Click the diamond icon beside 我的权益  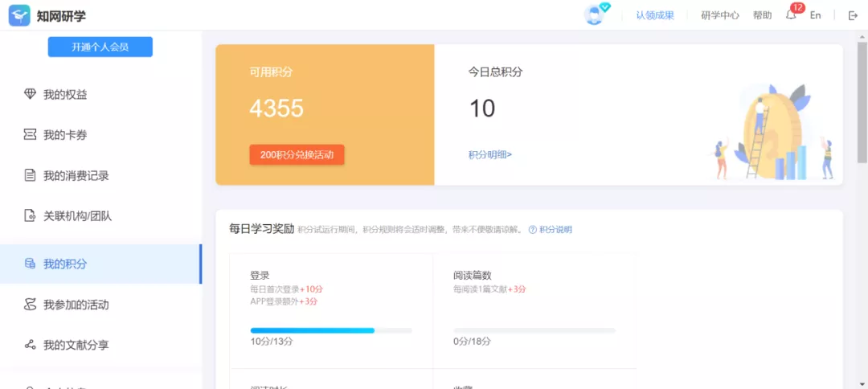pos(30,94)
